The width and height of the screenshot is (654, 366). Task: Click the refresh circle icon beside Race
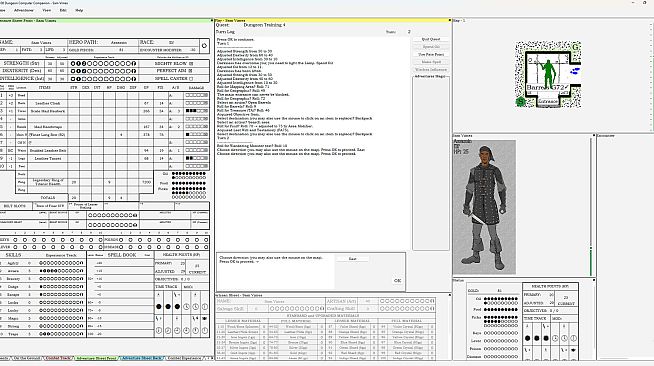click(x=204, y=46)
